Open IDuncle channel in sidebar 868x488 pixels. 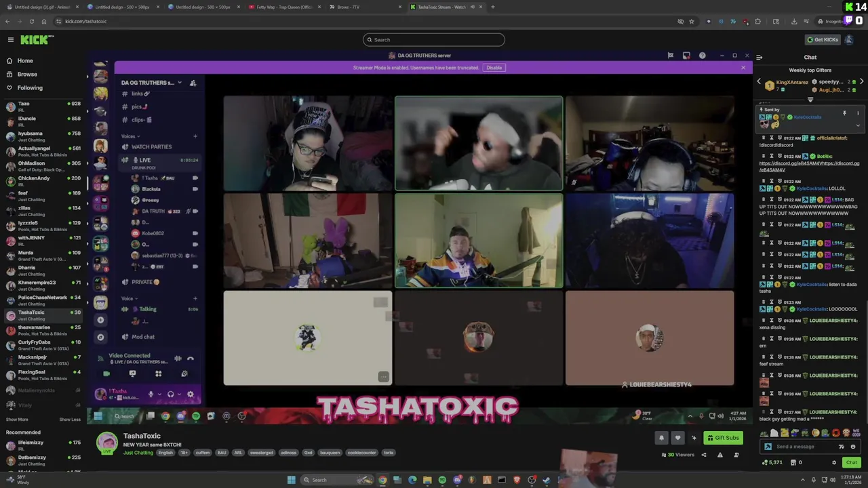pyautogui.click(x=43, y=121)
